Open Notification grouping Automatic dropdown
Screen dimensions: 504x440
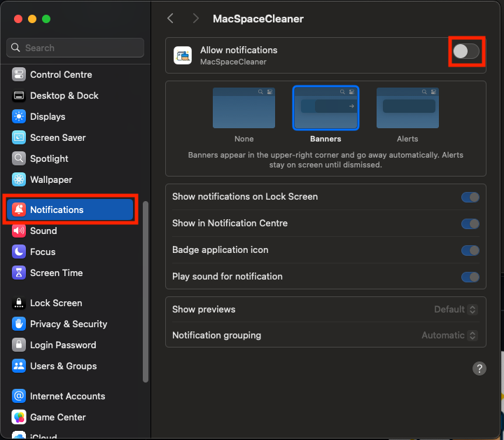point(449,336)
